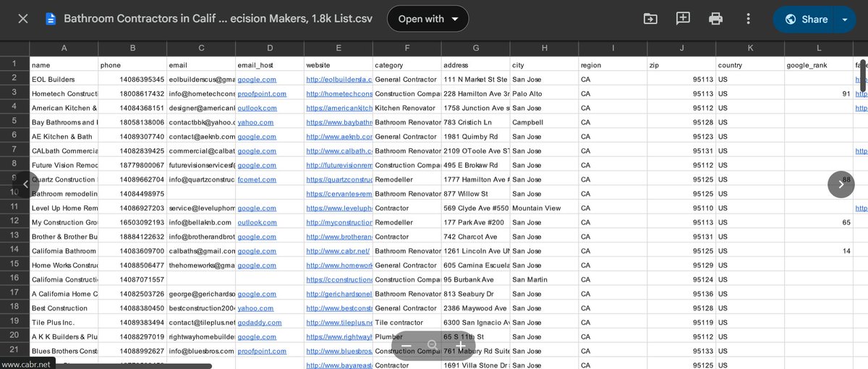Click the 'email_host' header cell
Screen dimensions: 868x369
[x=269, y=64]
